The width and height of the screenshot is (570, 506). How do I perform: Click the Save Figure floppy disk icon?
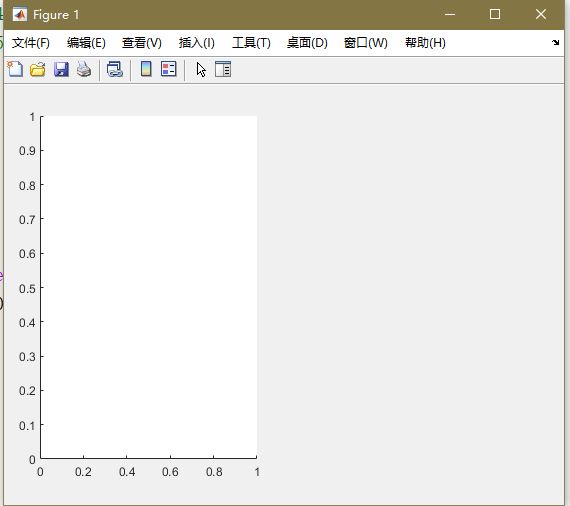tap(61, 69)
